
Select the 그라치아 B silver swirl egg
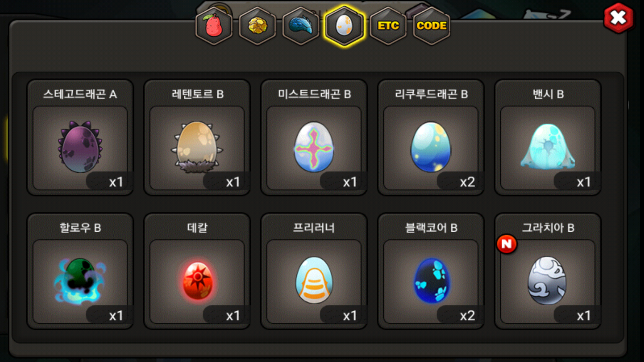pyautogui.click(x=548, y=281)
